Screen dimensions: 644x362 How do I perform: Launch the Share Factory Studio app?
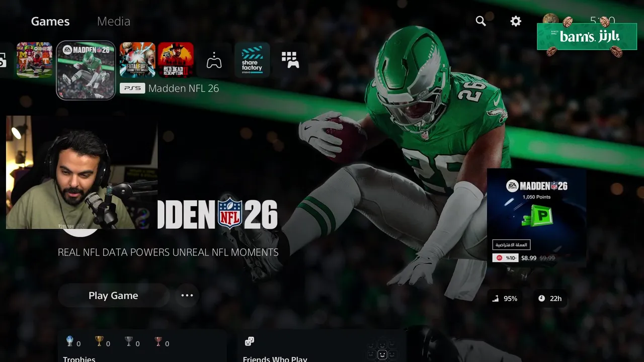pyautogui.click(x=252, y=60)
